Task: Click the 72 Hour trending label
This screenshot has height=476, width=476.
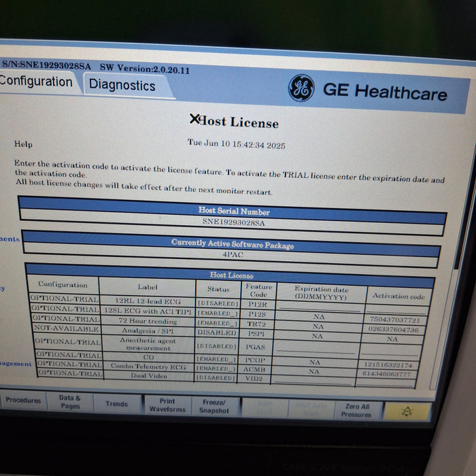Action: pos(148,321)
